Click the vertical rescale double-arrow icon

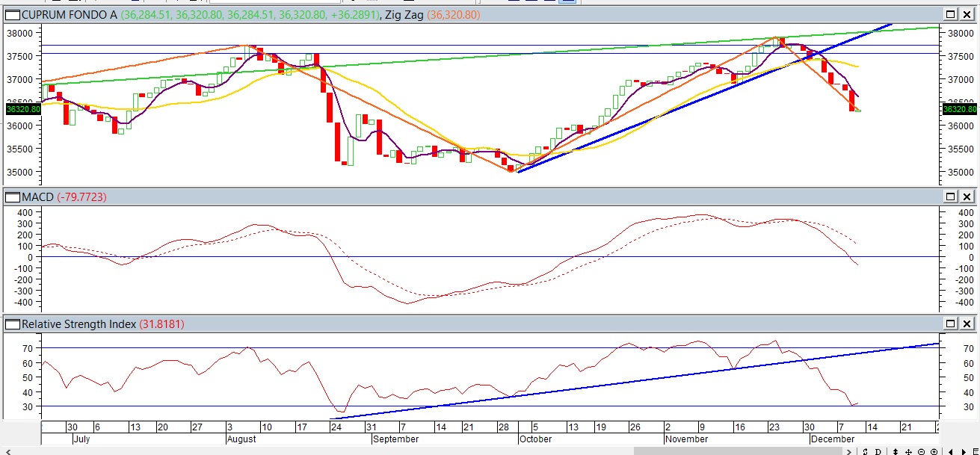[x=896, y=451]
